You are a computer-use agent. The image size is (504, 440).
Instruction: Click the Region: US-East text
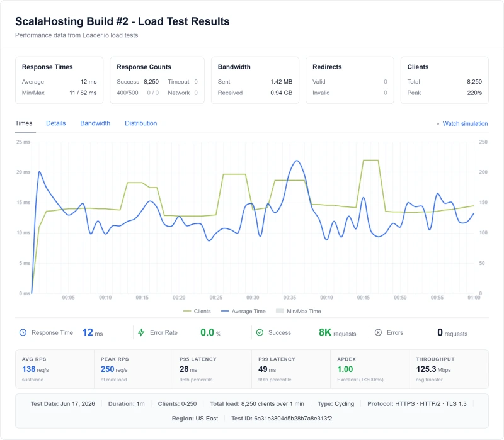tap(195, 419)
